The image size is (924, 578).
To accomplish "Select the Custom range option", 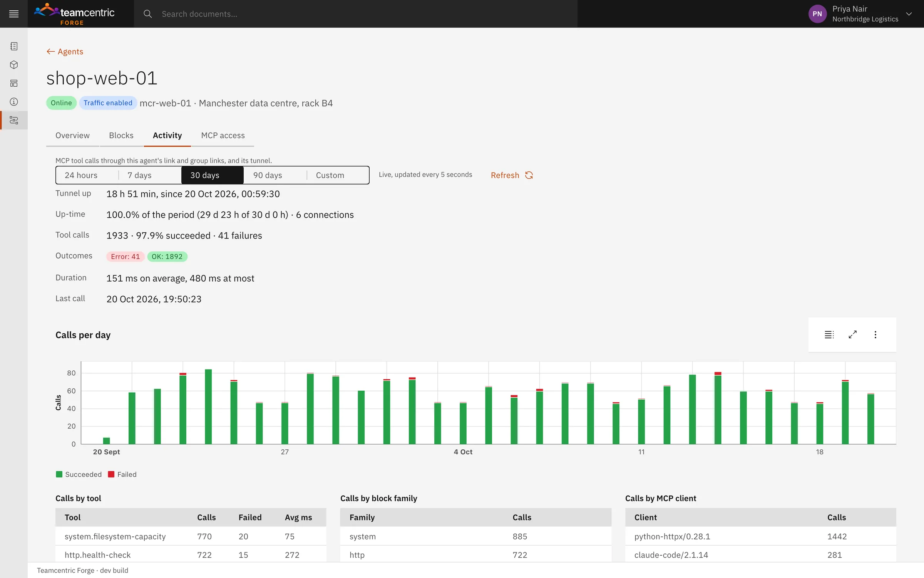I will [338, 175].
